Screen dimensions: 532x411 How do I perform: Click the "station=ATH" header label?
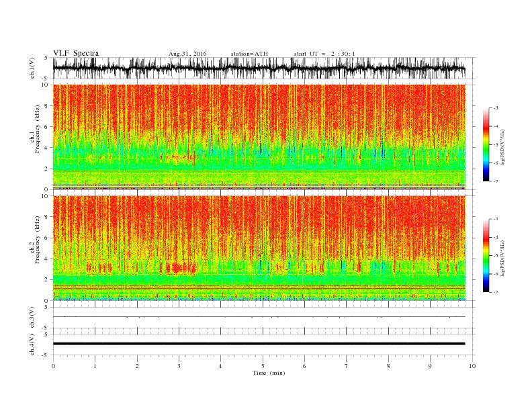(249, 54)
